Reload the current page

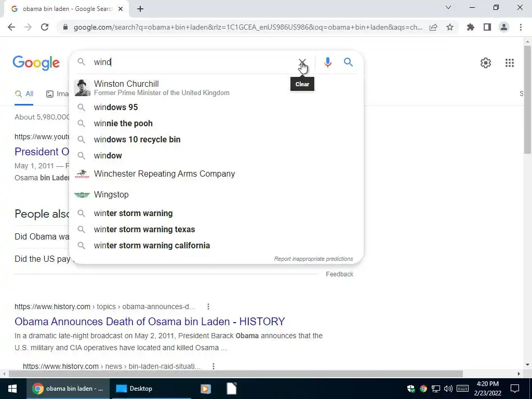pos(45,27)
